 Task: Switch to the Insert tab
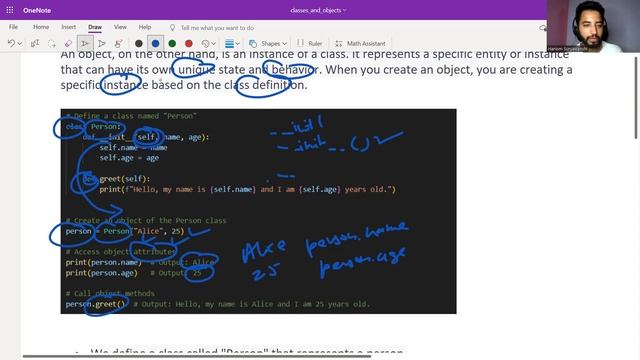pyautogui.click(x=69, y=27)
